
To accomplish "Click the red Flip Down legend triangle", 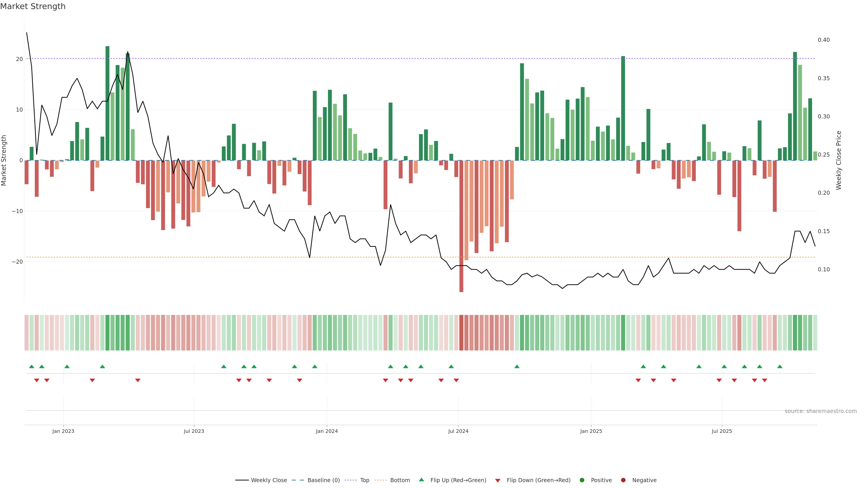I will [498, 481].
